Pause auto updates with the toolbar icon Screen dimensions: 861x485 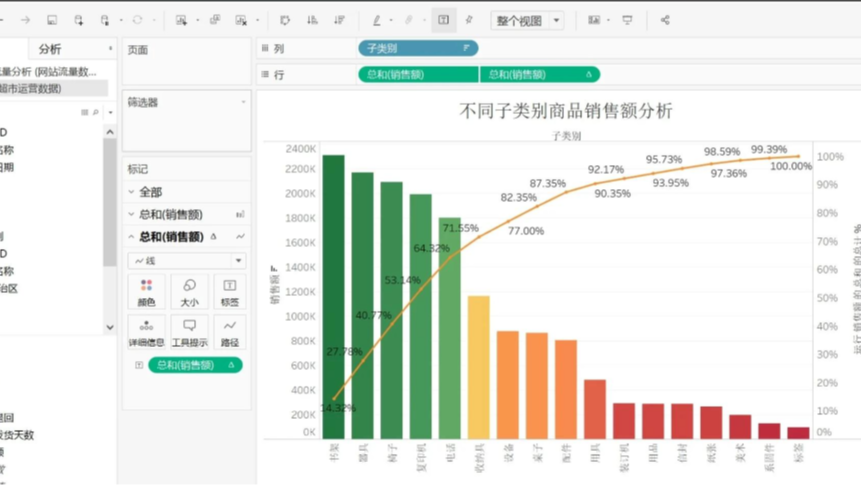pos(105,20)
